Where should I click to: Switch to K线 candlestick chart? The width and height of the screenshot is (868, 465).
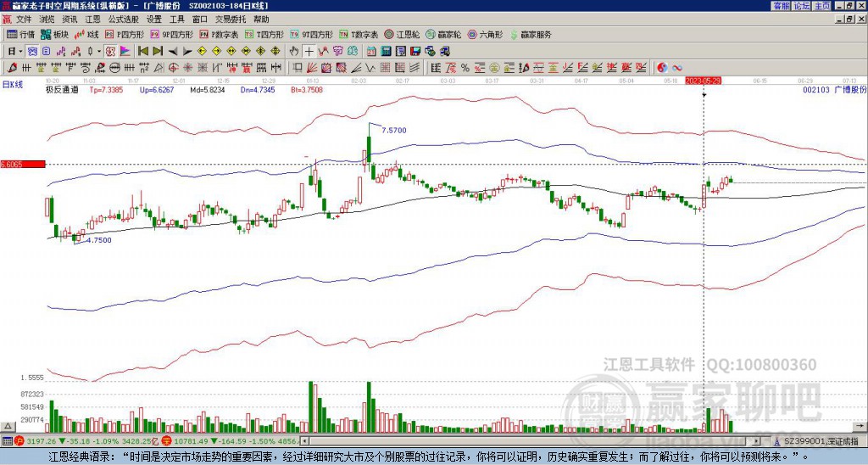87,34
